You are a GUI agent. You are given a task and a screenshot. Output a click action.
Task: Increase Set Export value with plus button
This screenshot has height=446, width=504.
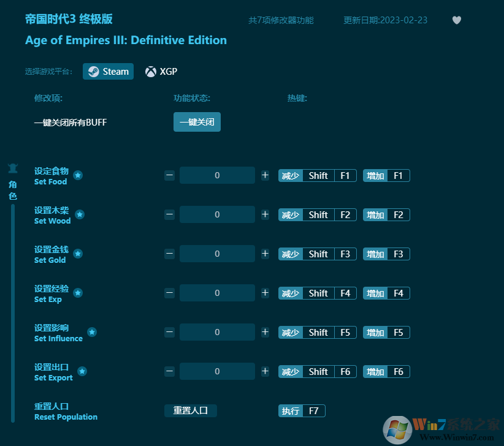(265, 371)
